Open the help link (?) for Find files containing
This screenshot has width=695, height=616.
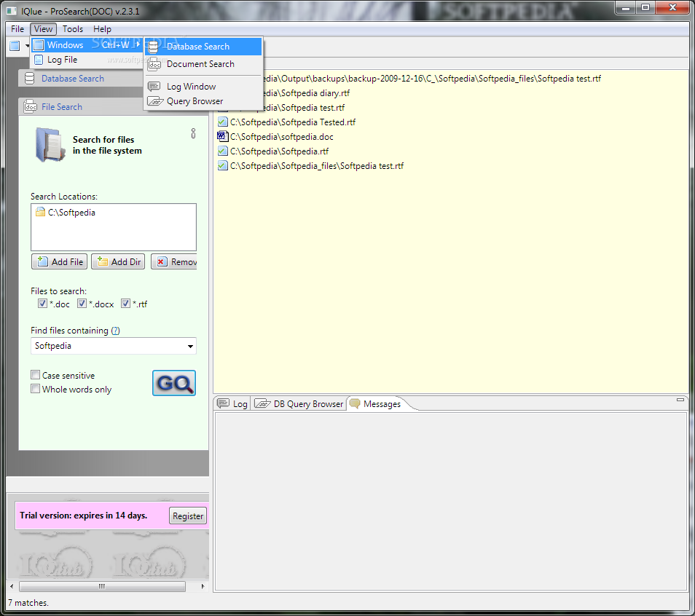pos(115,331)
